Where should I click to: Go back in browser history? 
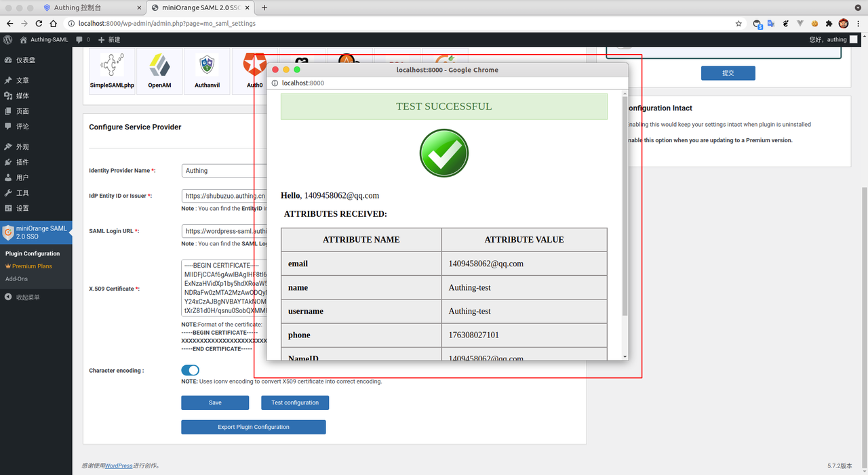point(9,23)
